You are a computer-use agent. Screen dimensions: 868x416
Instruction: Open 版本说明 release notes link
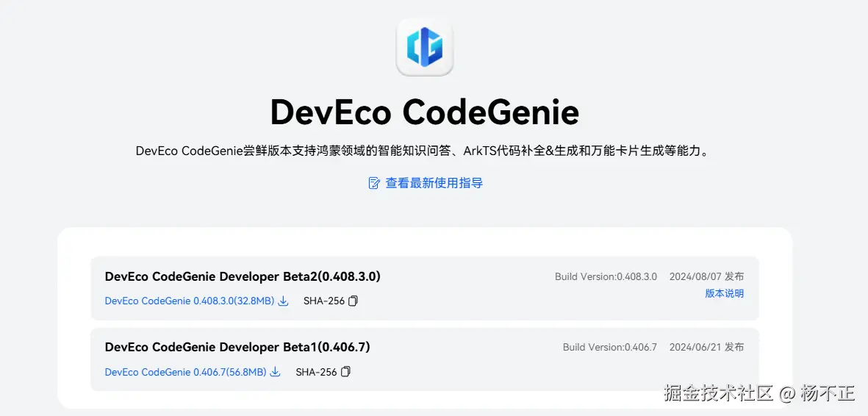point(724,293)
